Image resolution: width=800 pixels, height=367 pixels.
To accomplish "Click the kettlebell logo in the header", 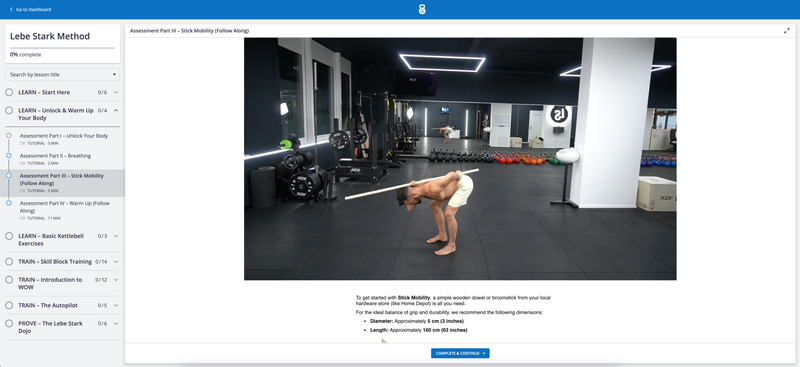I will click(422, 9).
